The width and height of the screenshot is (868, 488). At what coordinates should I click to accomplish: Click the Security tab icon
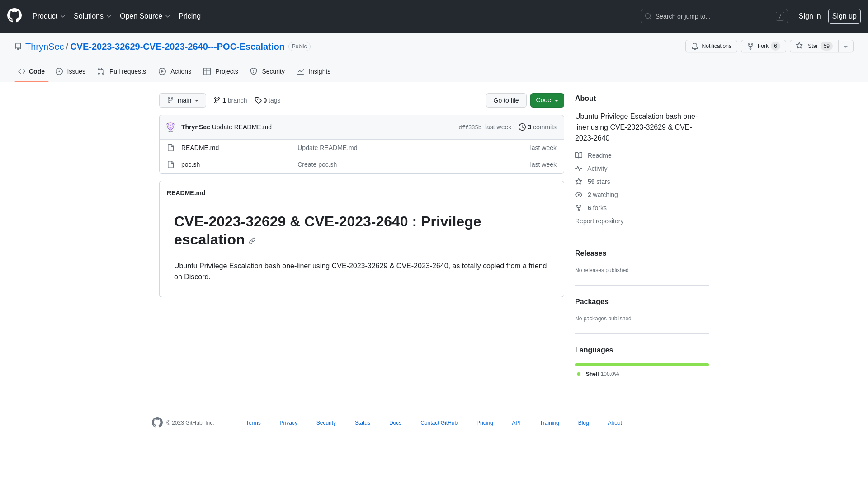[254, 71]
